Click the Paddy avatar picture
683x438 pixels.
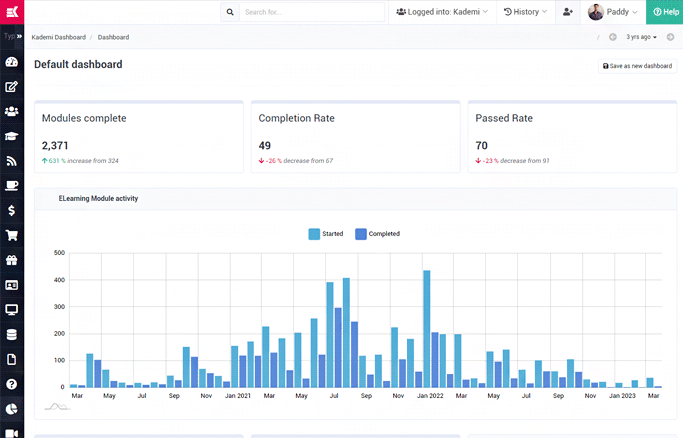[595, 12]
